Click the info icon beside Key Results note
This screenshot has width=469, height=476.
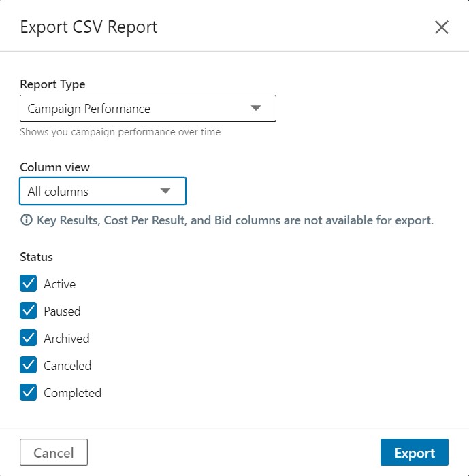[27, 220]
